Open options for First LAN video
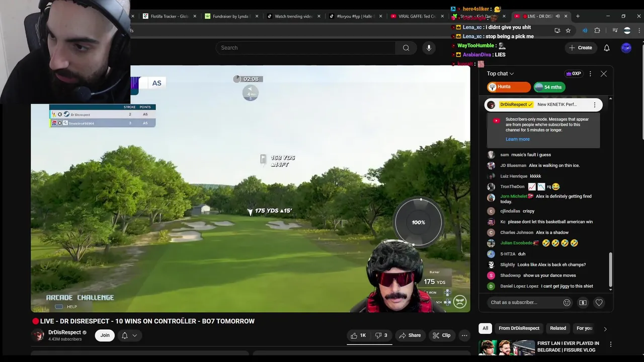Viewport: 644px width, 362px height. (x=611, y=344)
